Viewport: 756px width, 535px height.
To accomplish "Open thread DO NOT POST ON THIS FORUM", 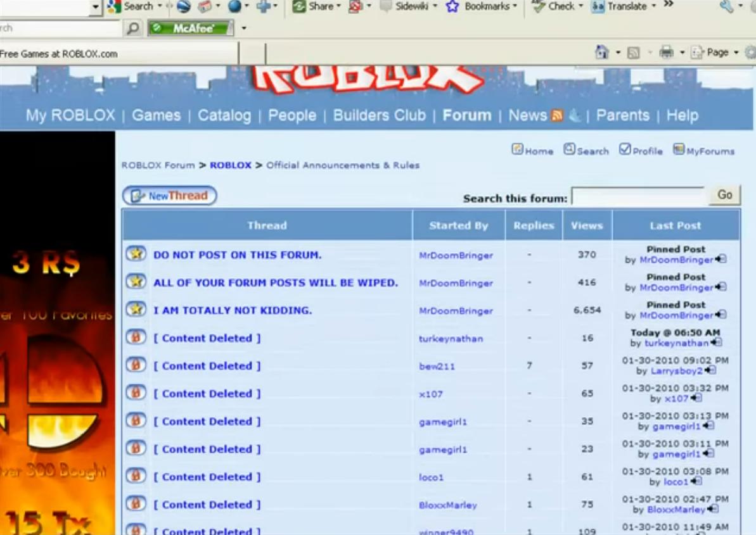I will 237,255.
